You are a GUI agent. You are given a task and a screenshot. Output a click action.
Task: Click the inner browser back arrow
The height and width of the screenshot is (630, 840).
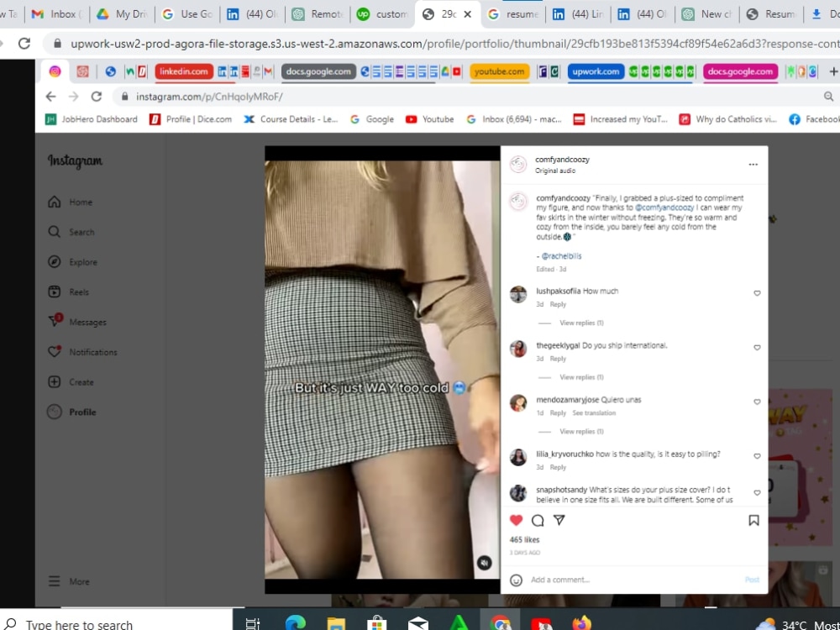pos(51,97)
